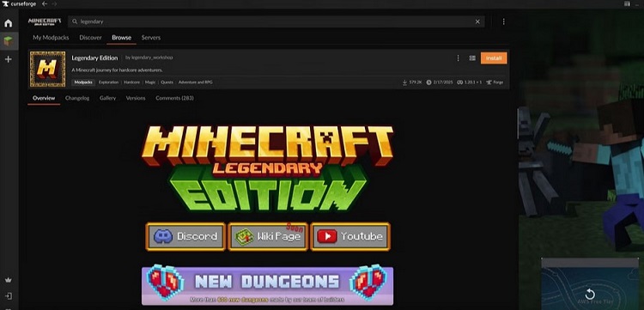Switch to Discover tab

90,38
